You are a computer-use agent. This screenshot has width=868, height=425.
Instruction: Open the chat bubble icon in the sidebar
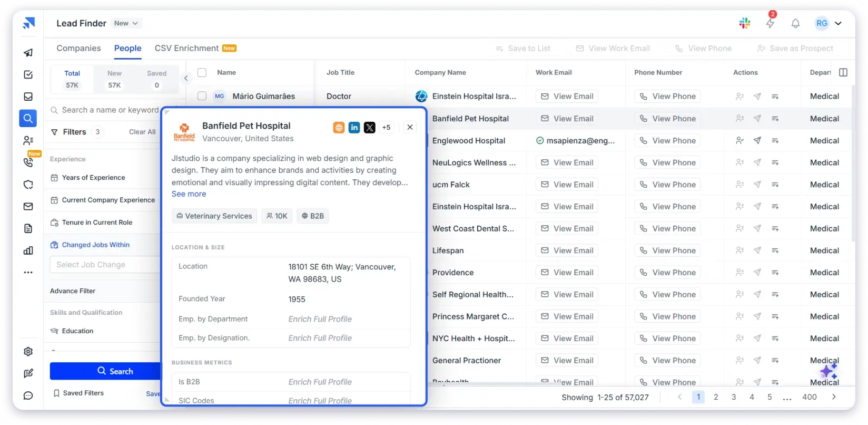[28, 396]
